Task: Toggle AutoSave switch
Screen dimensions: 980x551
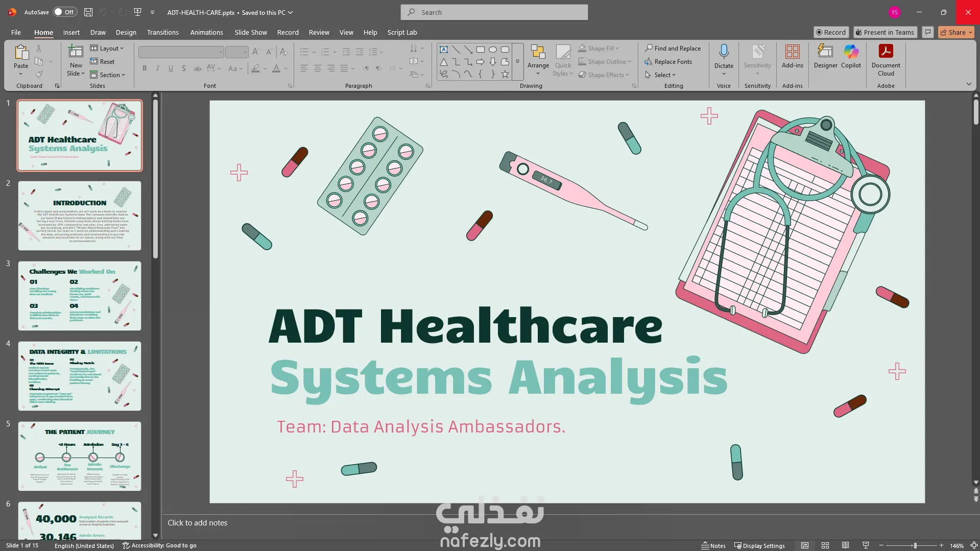Action: 65,12
